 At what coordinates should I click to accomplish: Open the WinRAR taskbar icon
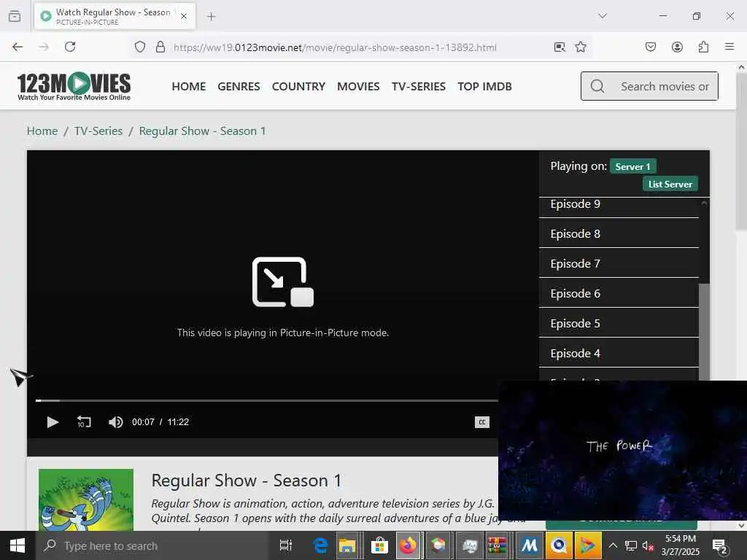496,545
